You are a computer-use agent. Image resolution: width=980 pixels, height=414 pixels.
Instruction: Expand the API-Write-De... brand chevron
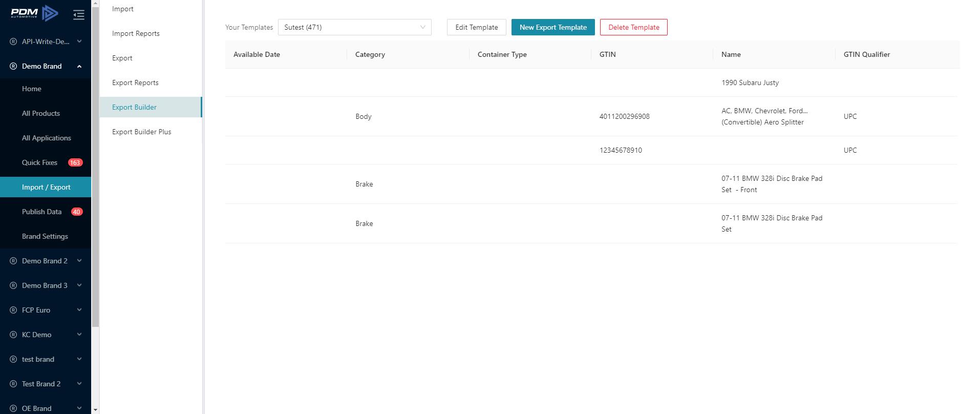click(x=79, y=42)
